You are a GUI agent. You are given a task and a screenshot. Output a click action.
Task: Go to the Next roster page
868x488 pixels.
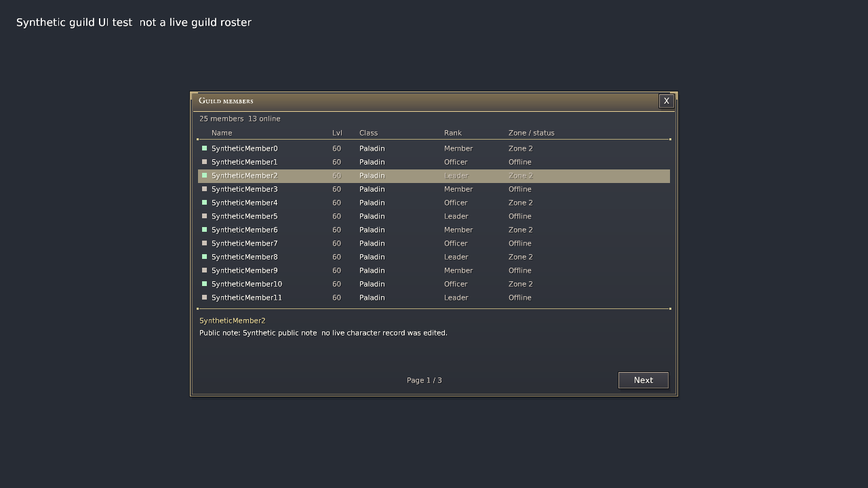pyautogui.click(x=644, y=380)
